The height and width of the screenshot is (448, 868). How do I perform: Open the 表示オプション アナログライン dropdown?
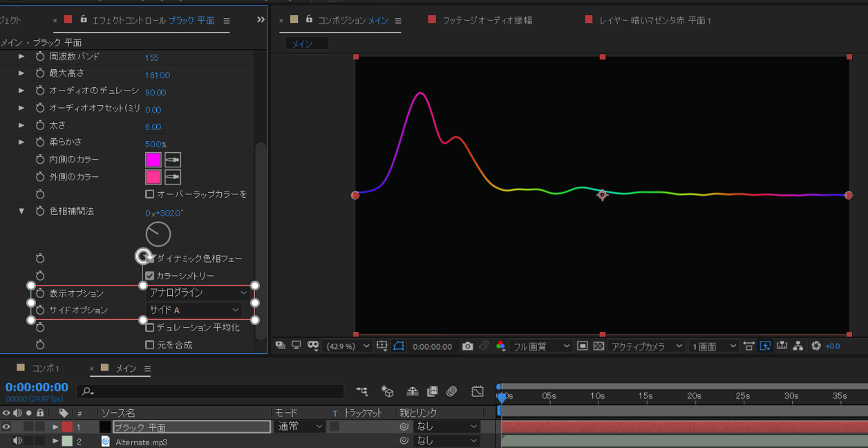pyautogui.click(x=196, y=292)
